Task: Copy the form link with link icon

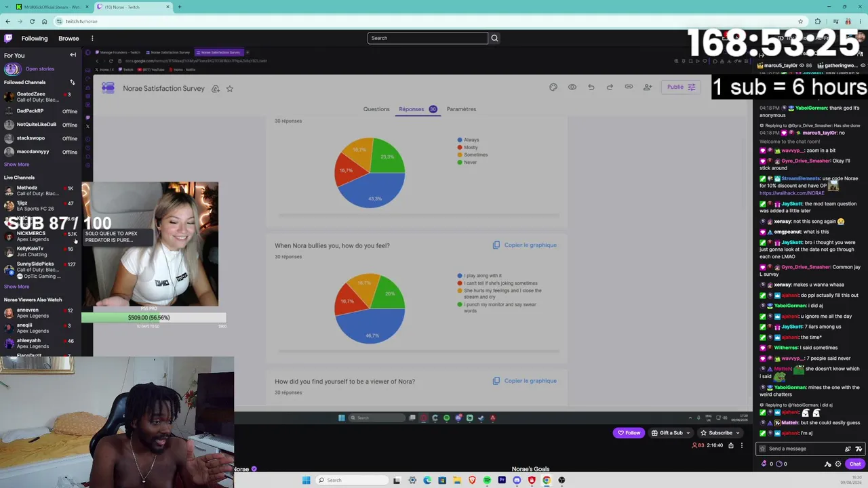Action: [629, 87]
